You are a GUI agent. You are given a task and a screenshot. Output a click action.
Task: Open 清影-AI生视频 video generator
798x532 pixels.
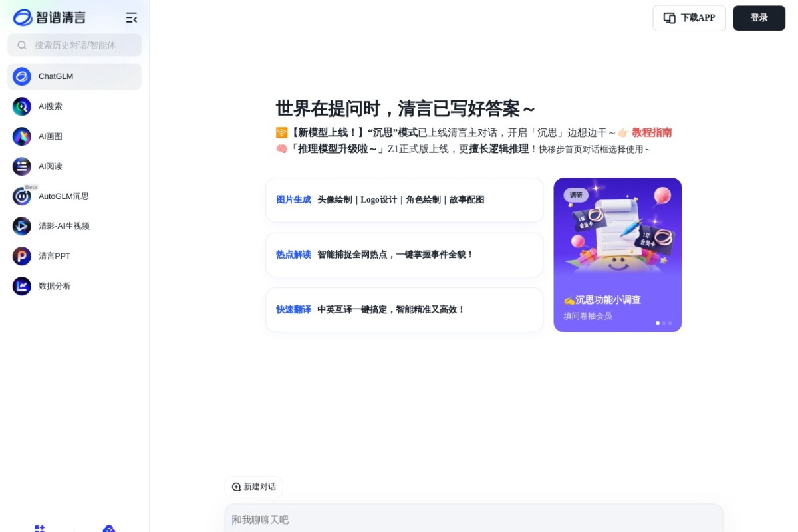coord(64,226)
